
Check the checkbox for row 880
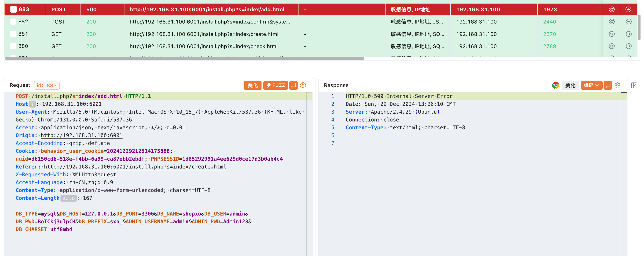point(13,46)
